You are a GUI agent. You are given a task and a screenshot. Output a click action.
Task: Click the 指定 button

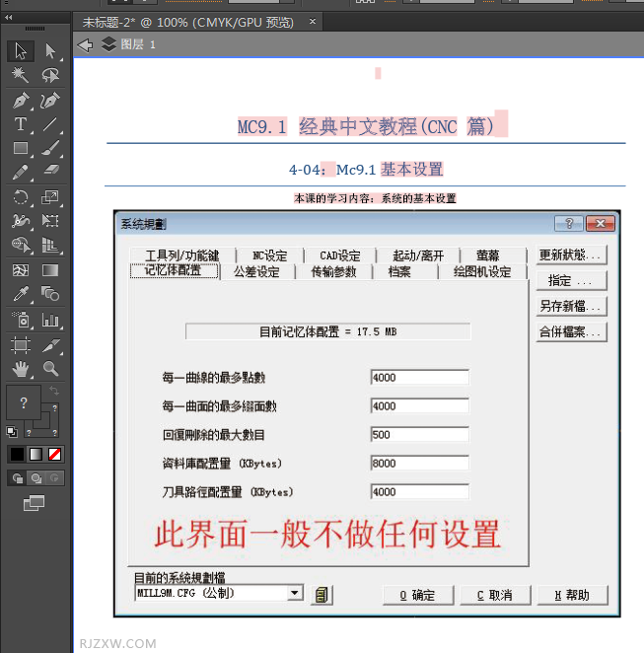coord(571,281)
